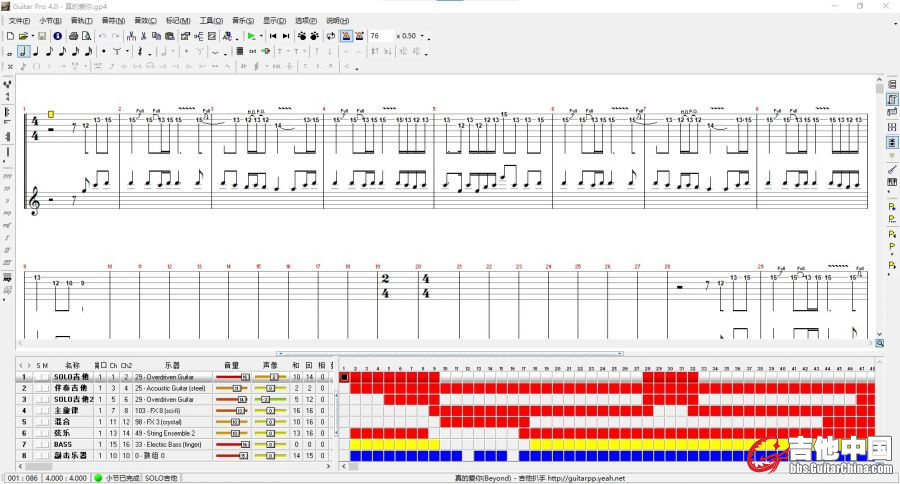Toggle solo checkbox for 弦乐 track
Image resolution: width=900 pixels, height=484 pixels.
pyautogui.click(x=38, y=433)
